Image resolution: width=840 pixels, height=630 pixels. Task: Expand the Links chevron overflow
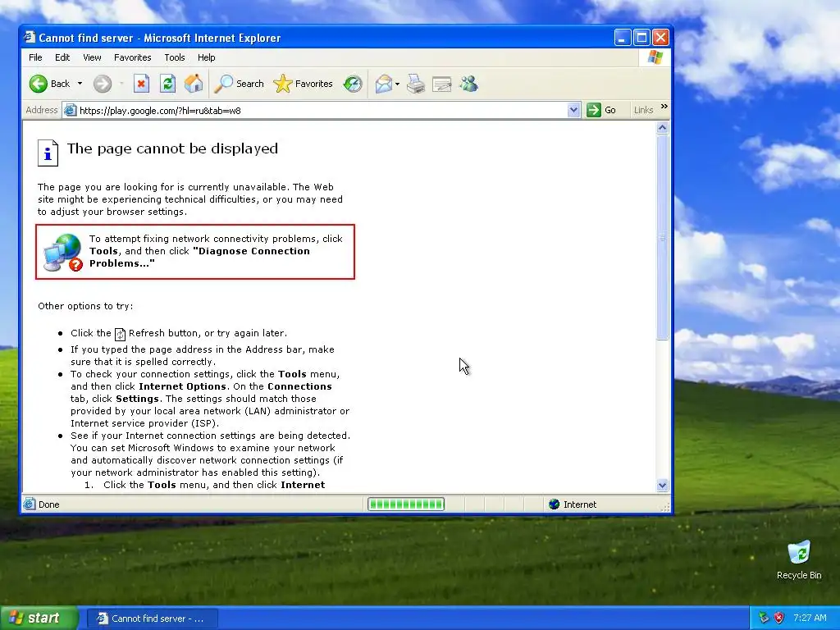click(664, 107)
